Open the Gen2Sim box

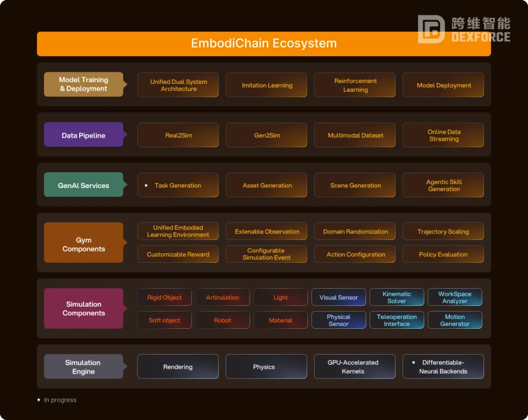coord(266,135)
